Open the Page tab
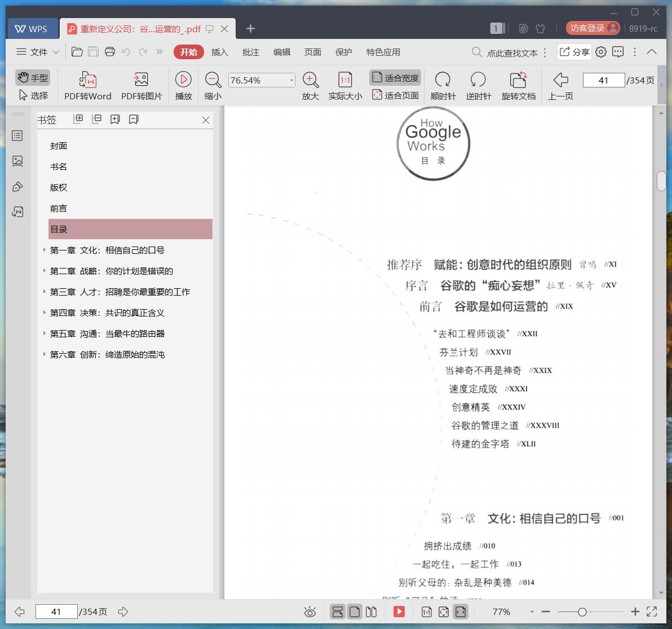This screenshot has height=629, width=672. point(312,52)
